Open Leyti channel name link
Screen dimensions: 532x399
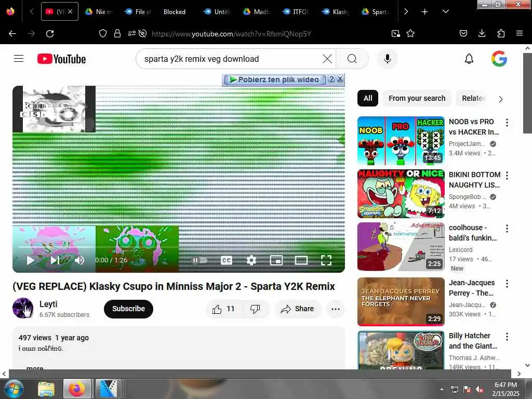point(48,304)
